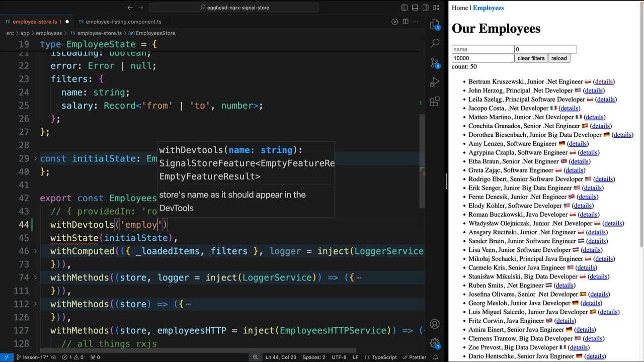
Task: Expand the folded withComputed block
Action: [35, 251]
